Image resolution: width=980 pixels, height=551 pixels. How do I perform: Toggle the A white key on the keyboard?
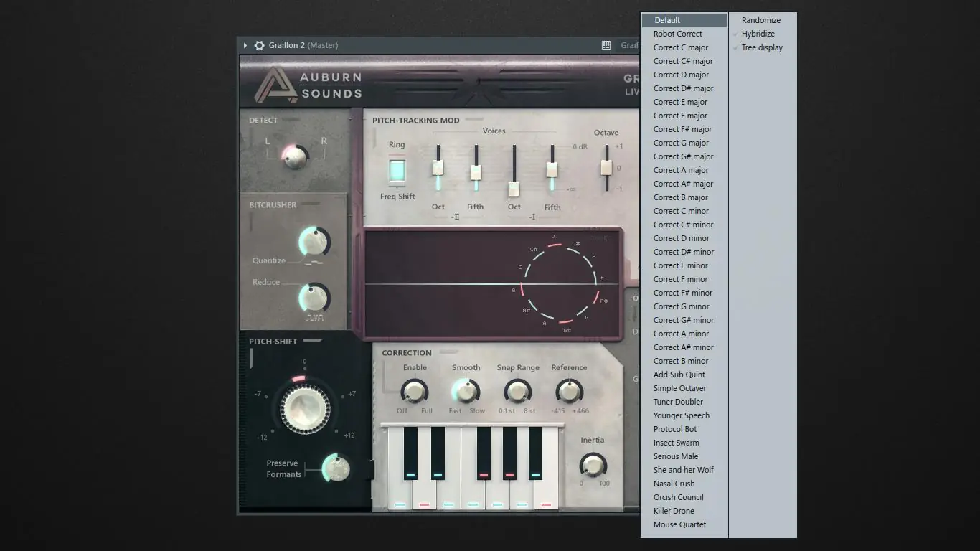coord(522,495)
